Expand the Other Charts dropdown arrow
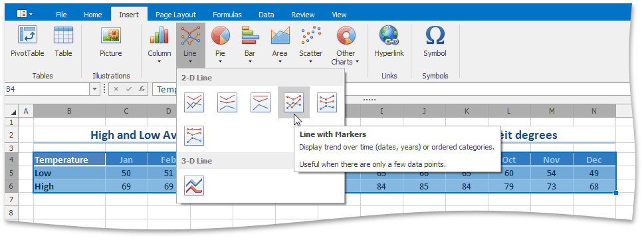Image resolution: width=644 pixels, height=240 pixels. pyautogui.click(x=358, y=62)
